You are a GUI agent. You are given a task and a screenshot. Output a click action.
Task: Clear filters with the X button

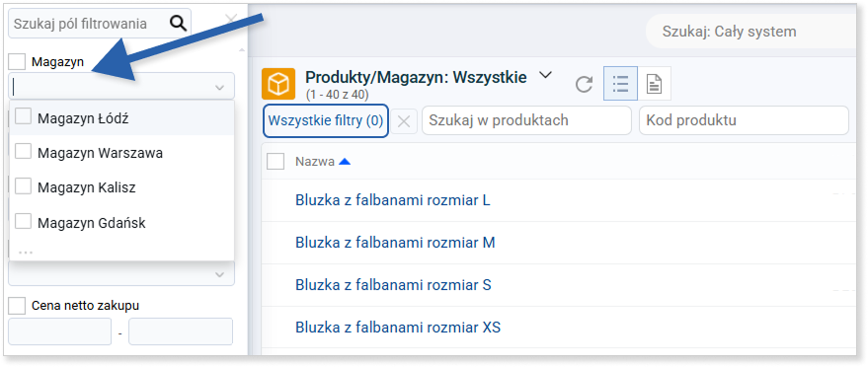coord(404,121)
